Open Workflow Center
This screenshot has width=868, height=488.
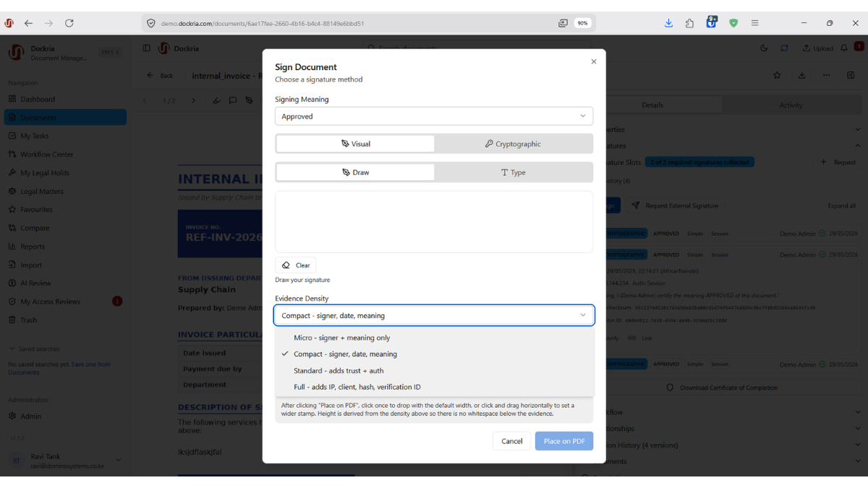coord(65,154)
